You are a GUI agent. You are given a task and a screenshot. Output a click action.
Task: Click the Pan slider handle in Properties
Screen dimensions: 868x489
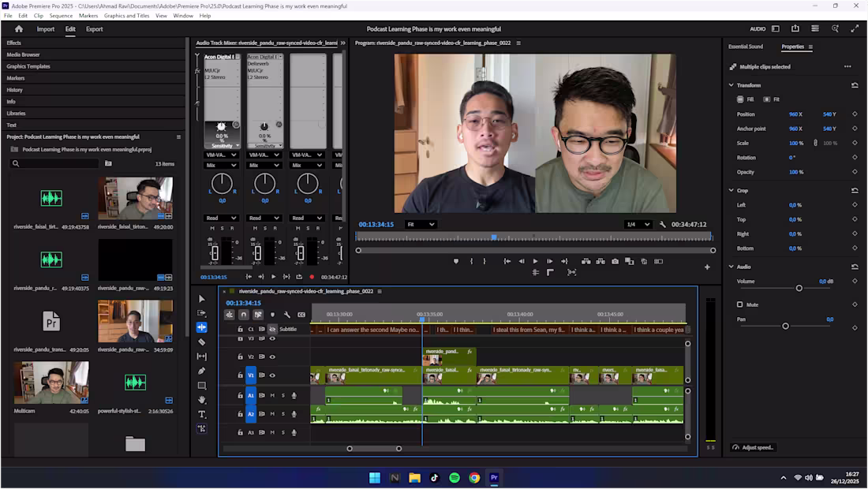tap(785, 325)
